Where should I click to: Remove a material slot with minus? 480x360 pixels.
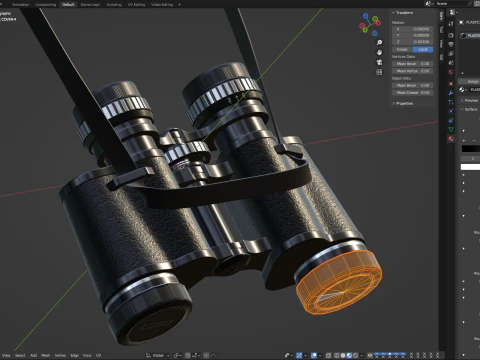click(474, 140)
